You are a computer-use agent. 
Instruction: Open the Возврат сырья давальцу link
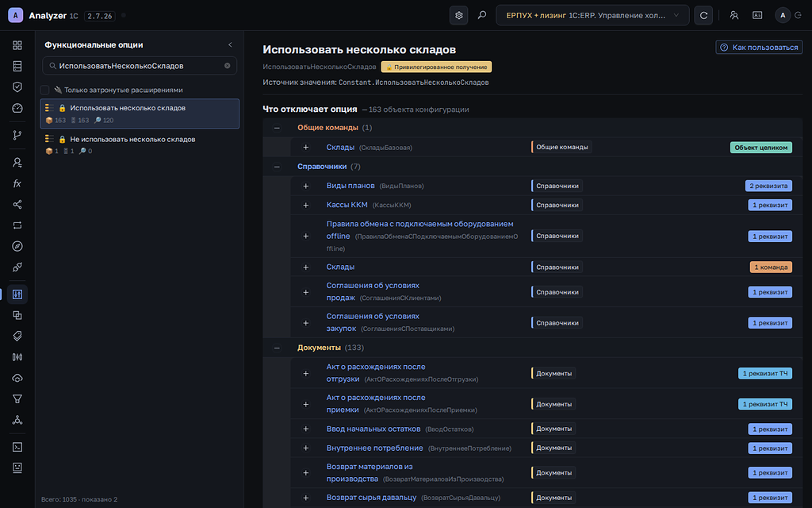coord(371,498)
